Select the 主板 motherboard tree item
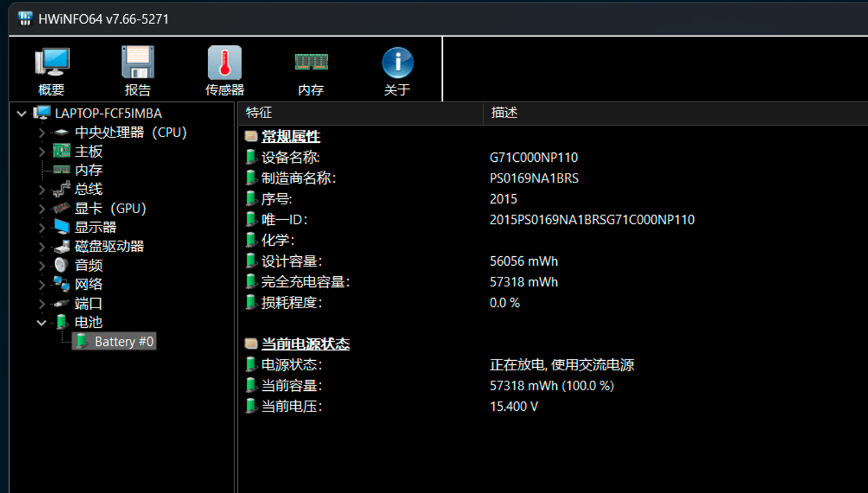Viewport: 868px width, 493px height. tap(88, 152)
